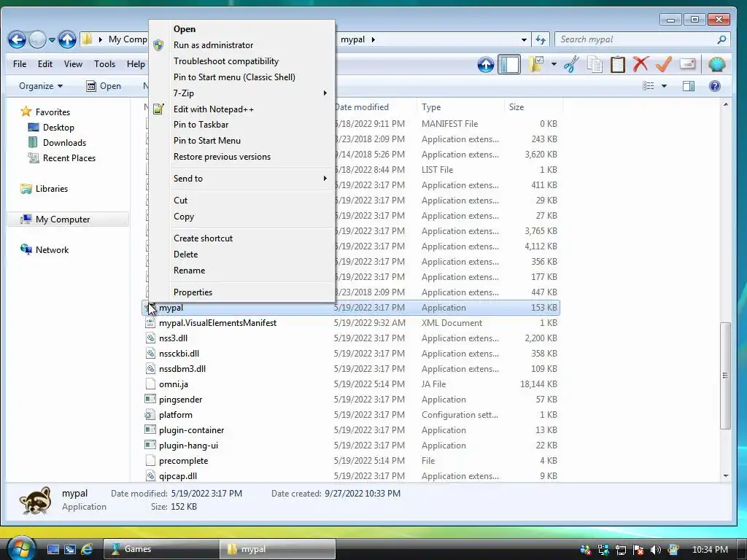This screenshot has width=747, height=560.
Task: Launch Internet Explorer from quick launch
Action: [87, 550]
